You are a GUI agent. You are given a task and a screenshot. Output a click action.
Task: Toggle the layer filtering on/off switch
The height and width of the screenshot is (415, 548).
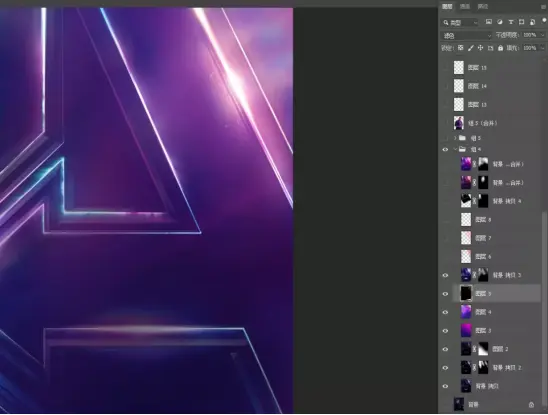544,21
